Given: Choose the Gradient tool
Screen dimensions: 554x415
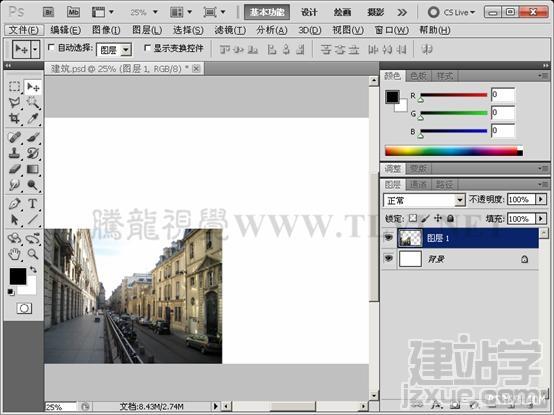Looking at the screenshot, I should [33, 169].
